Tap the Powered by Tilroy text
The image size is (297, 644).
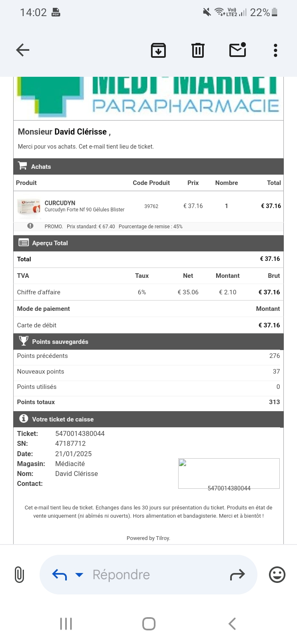pyautogui.click(x=148, y=538)
